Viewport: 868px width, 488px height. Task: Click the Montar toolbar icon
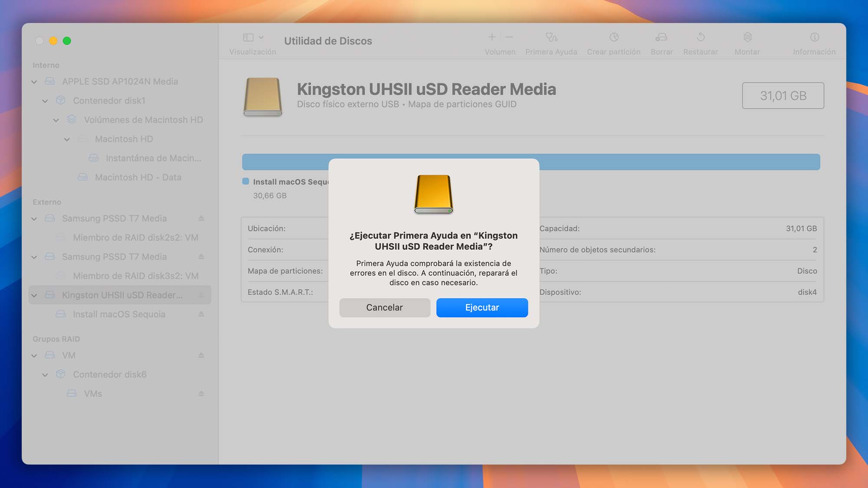[x=747, y=37]
